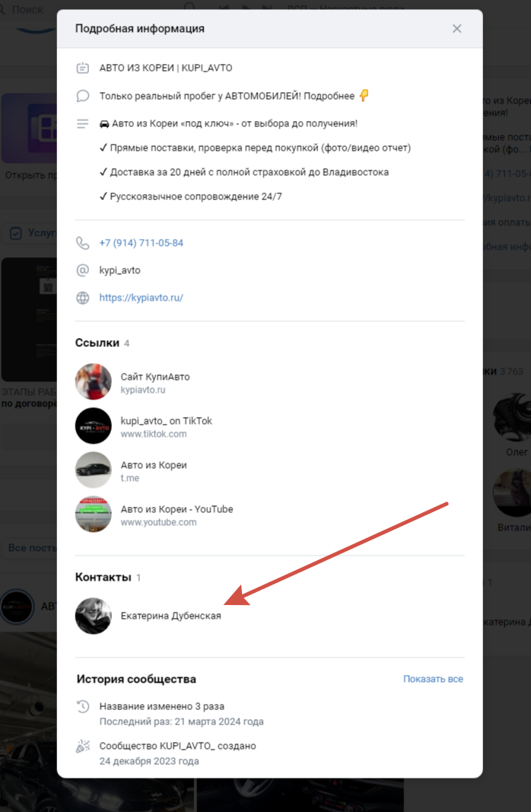
Task: Click the globe icon beside website link
Action: 83,298
